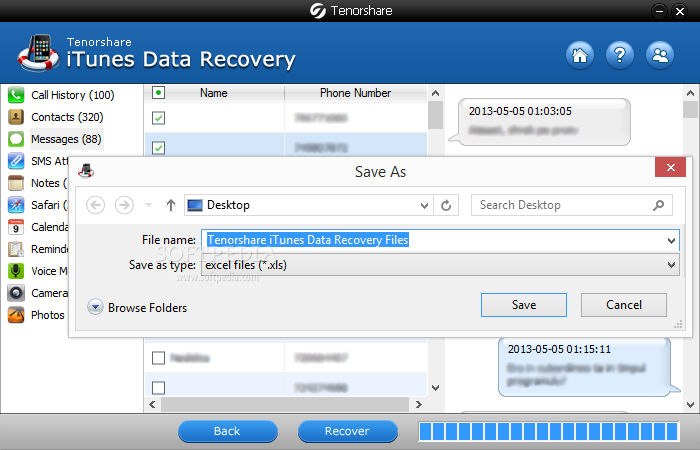This screenshot has width=700, height=450.
Task: Open Call History (100) category
Action: [73, 95]
